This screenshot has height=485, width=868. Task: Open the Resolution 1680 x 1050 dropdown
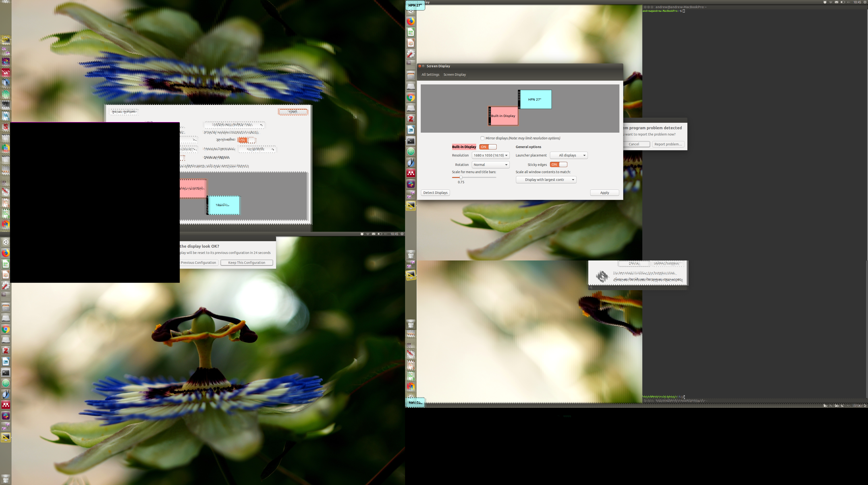pos(490,155)
